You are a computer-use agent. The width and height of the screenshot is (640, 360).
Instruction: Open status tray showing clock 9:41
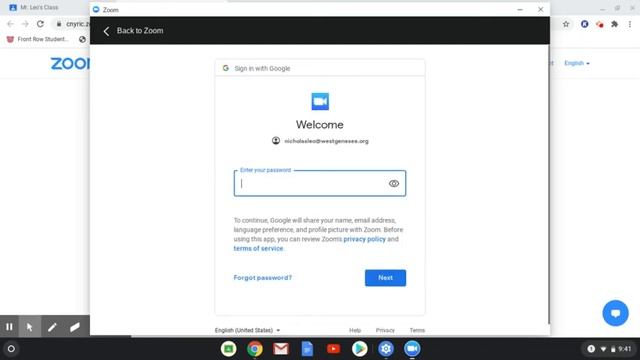pyautogui.click(x=609, y=349)
